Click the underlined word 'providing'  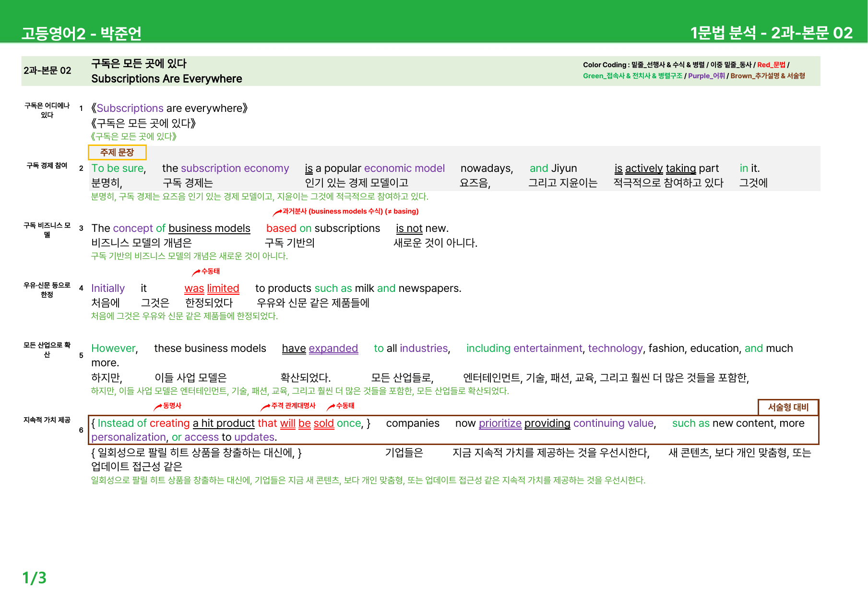(x=547, y=423)
